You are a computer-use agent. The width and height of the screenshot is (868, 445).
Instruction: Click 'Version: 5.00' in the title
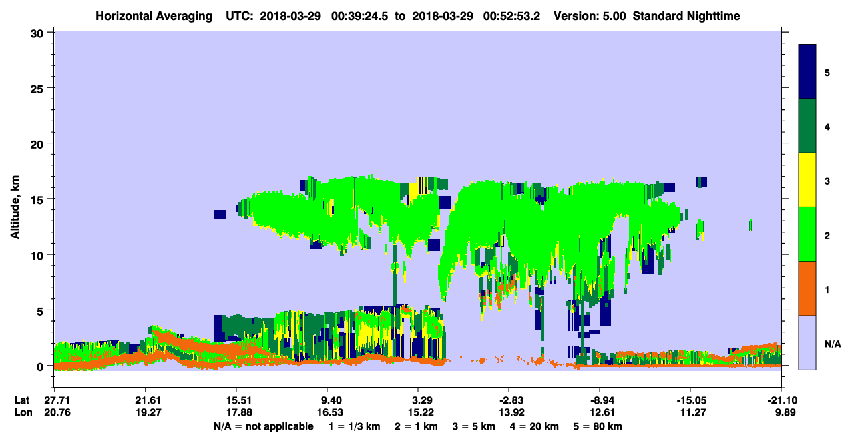590,16
